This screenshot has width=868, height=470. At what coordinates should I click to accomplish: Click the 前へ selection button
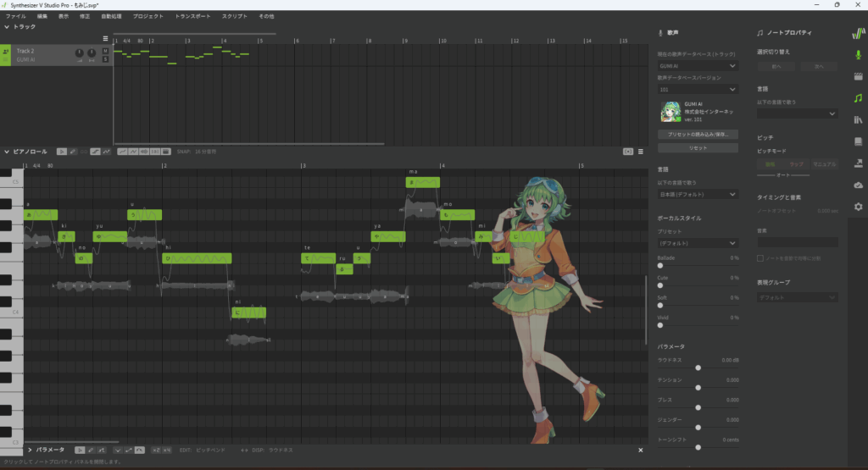click(776, 66)
